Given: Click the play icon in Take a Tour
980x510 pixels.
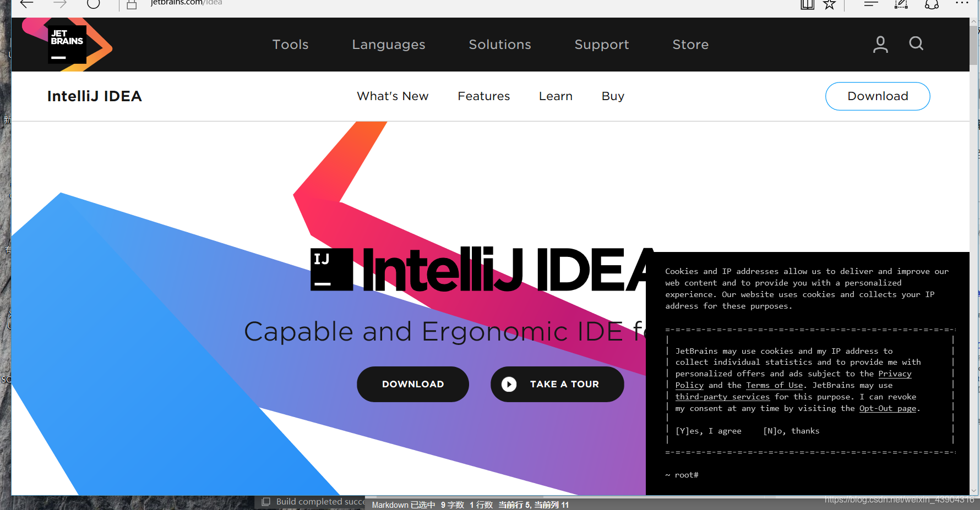Looking at the screenshot, I should point(509,384).
